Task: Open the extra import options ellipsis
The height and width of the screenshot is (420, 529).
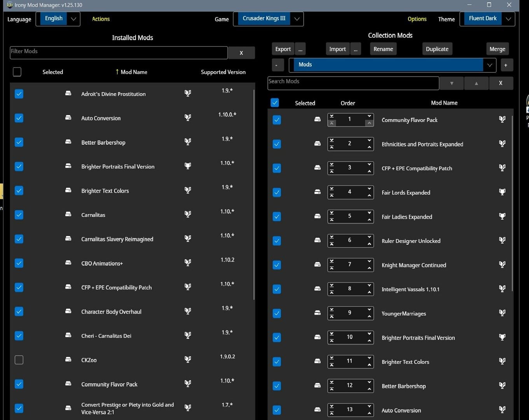Action: click(355, 49)
